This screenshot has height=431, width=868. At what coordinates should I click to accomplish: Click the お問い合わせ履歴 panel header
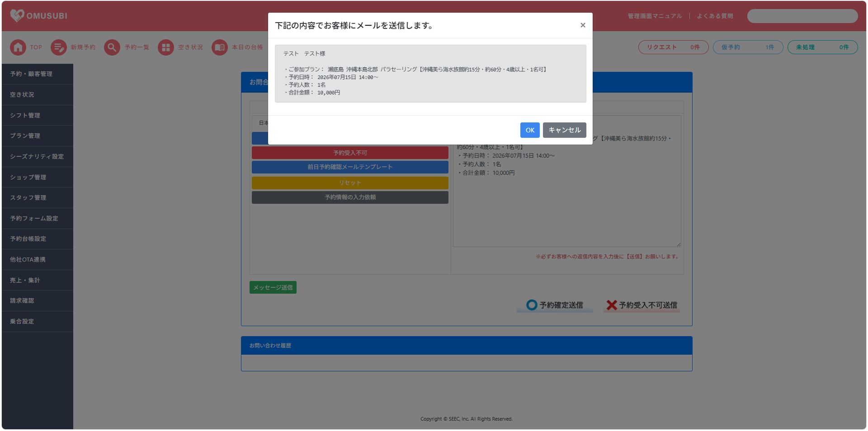pyautogui.click(x=467, y=346)
